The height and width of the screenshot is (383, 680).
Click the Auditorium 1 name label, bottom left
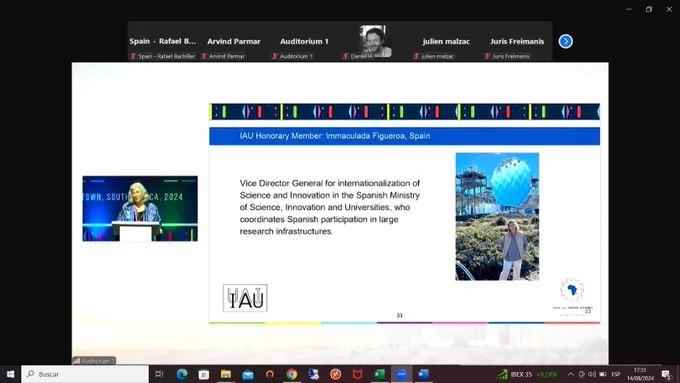[94, 360]
